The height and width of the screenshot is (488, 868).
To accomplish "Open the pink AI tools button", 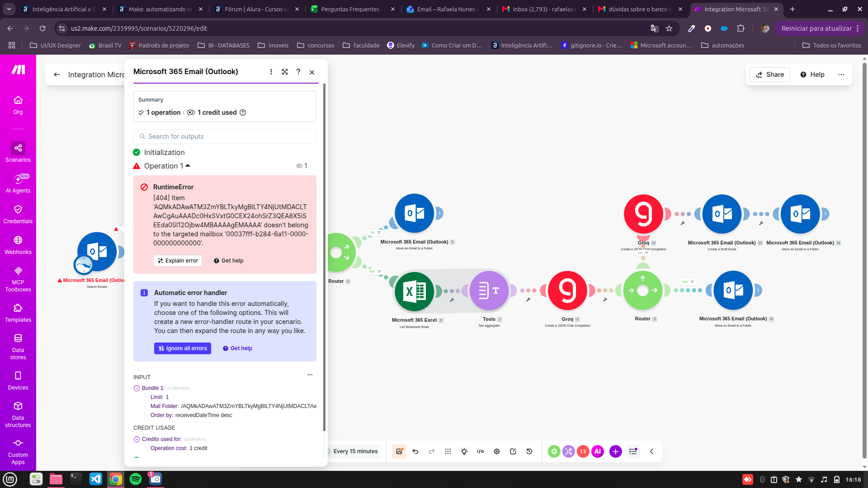I will pos(598,451).
